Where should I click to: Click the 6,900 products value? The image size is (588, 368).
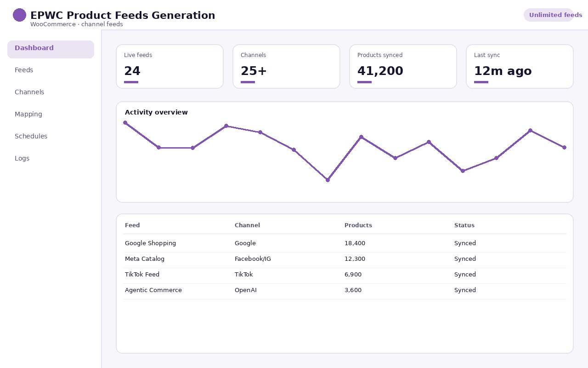[x=353, y=275]
